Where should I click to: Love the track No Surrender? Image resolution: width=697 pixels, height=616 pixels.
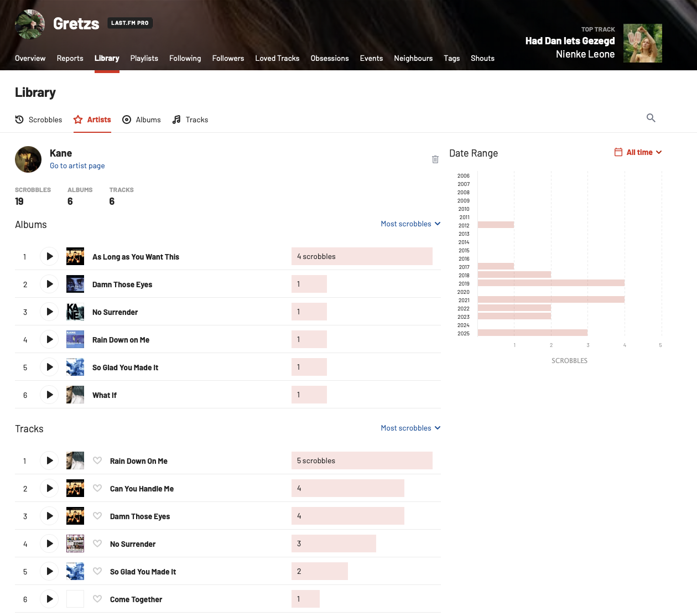tap(97, 543)
